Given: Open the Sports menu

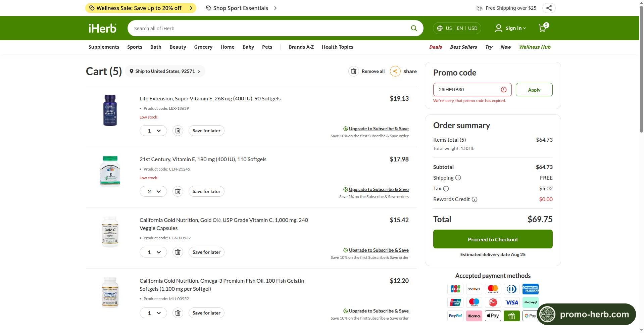Looking at the screenshot, I should 135,47.
